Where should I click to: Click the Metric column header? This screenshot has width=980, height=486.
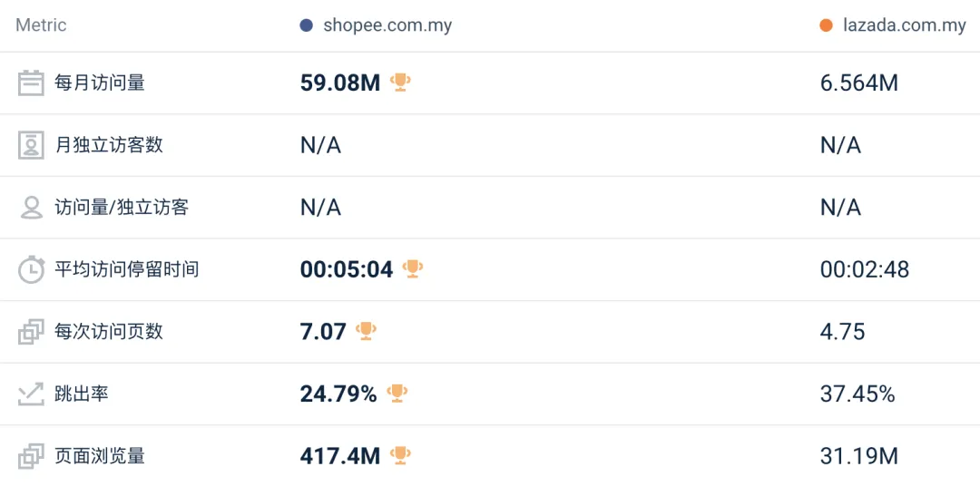[41, 25]
